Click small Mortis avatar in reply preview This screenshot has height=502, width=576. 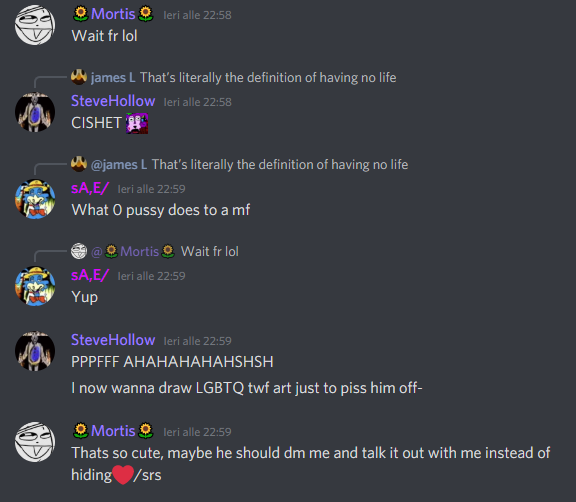(79, 251)
